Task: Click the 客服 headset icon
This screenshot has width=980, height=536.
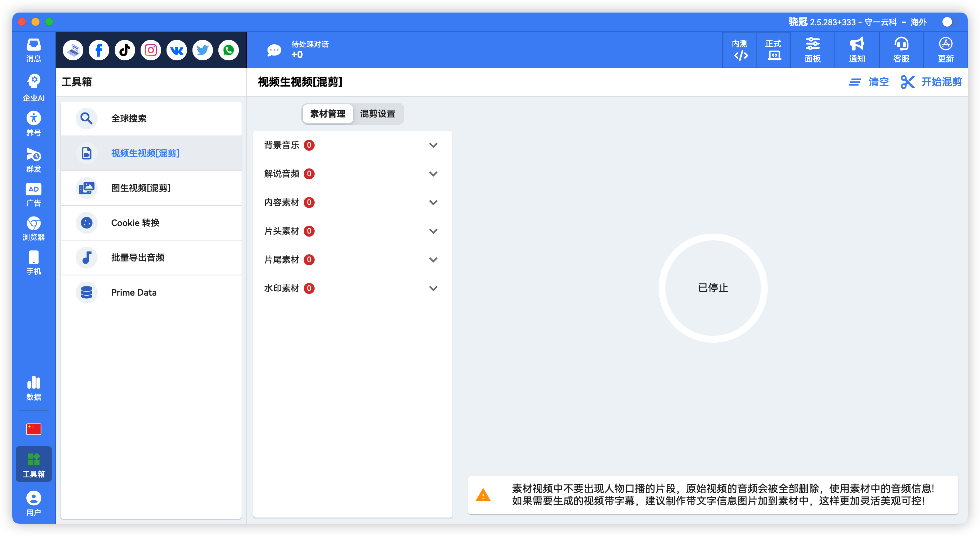Action: coord(901,50)
